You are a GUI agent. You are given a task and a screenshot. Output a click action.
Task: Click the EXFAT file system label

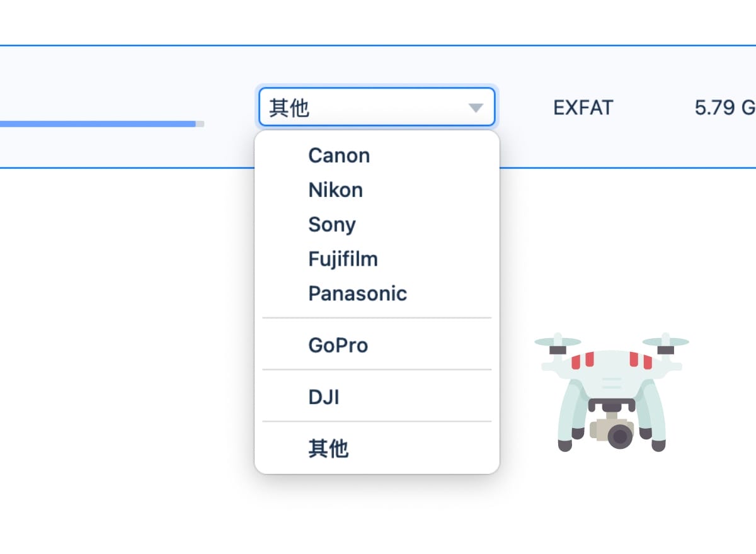[x=583, y=108]
